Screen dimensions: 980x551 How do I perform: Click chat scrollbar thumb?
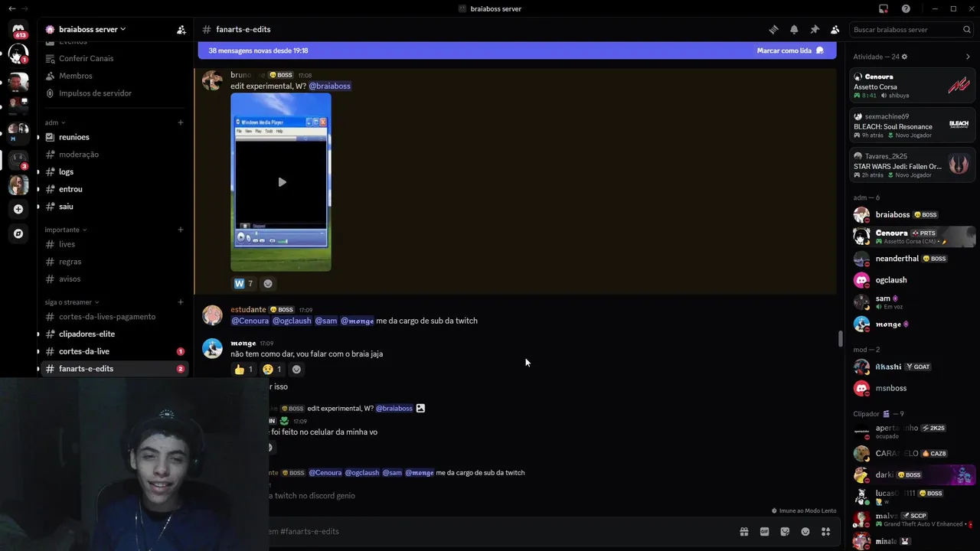(x=840, y=338)
